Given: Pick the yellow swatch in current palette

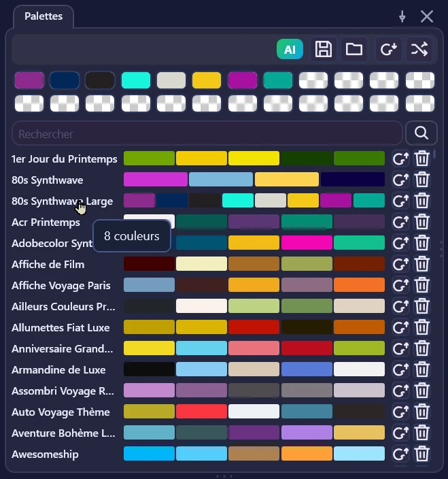Looking at the screenshot, I should [207, 80].
